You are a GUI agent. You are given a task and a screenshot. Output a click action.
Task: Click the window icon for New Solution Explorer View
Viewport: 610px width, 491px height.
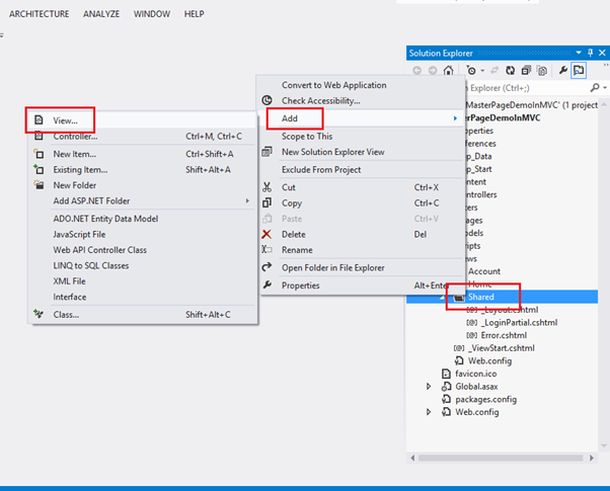(x=267, y=151)
